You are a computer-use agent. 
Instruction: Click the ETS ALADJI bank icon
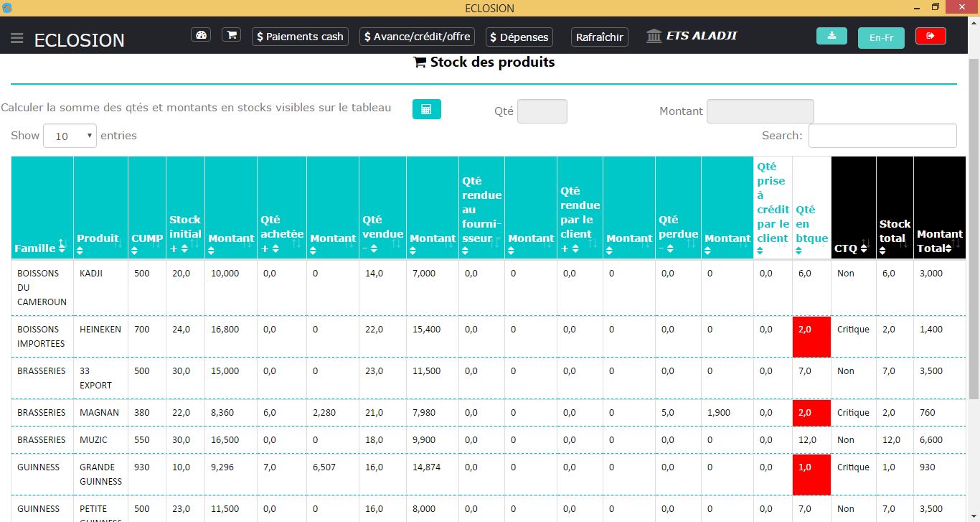(654, 36)
